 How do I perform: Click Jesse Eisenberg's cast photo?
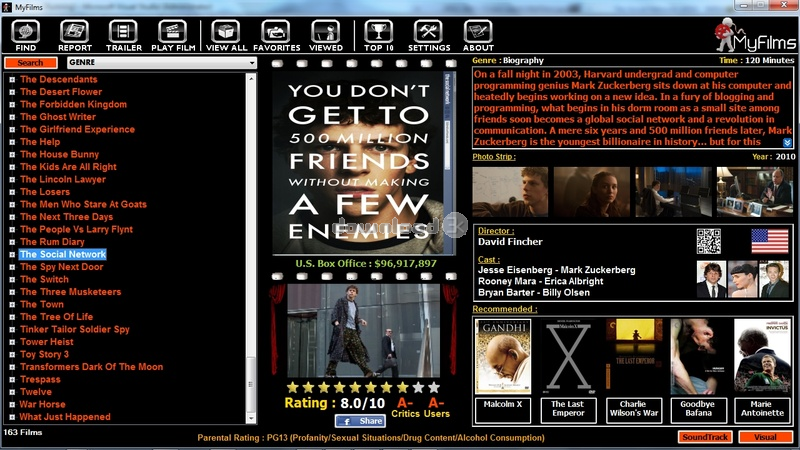[x=711, y=280]
